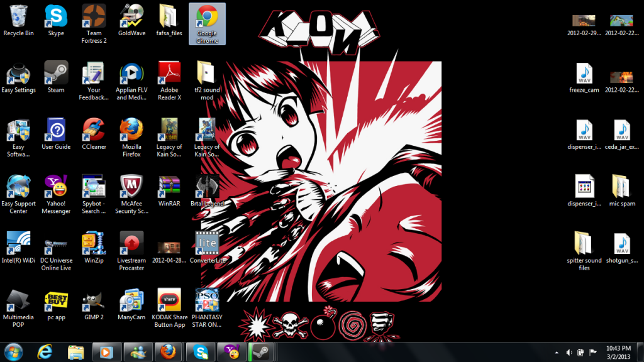The image size is (644, 362).
Task: Select the Google Chrome desktop shortcut
Action: click(x=207, y=25)
